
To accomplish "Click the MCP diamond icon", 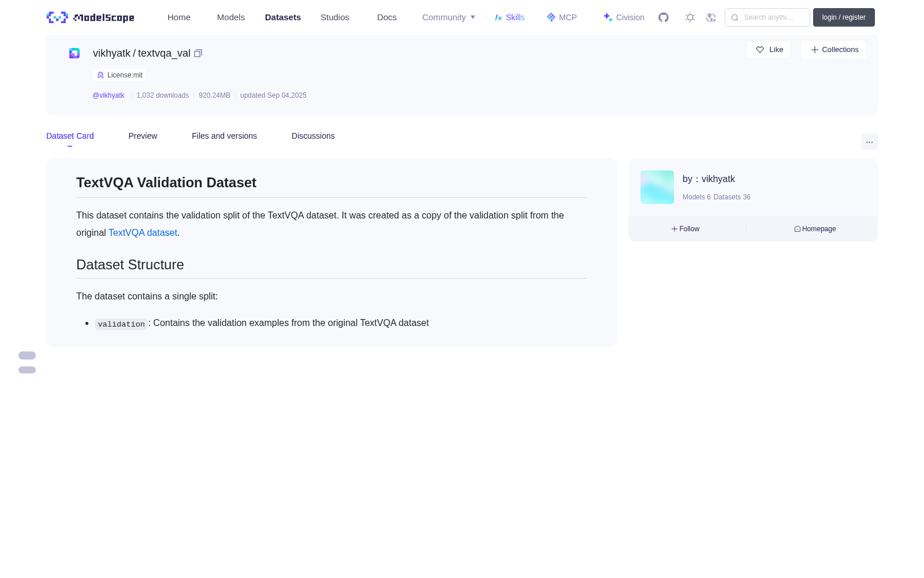I will (x=551, y=17).
